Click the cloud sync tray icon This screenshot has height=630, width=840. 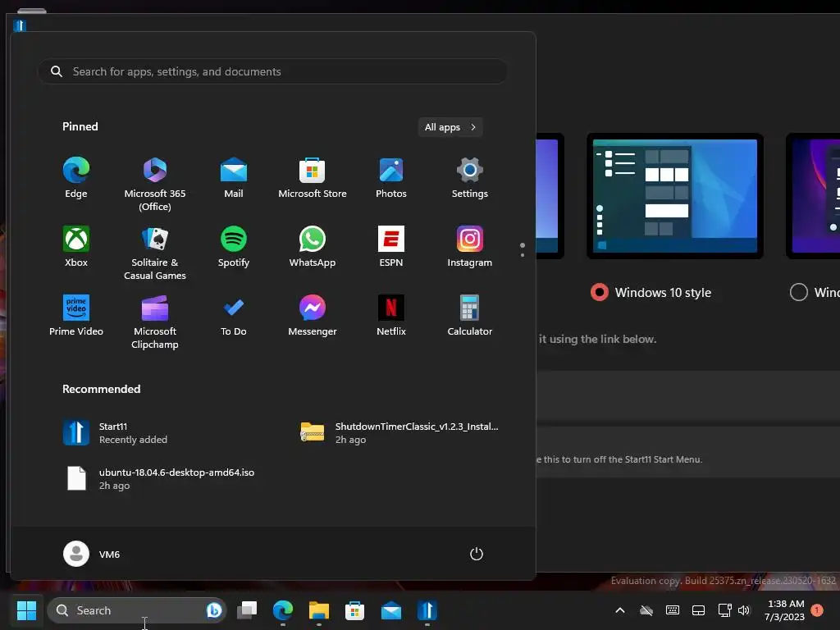tap(646, 610)
